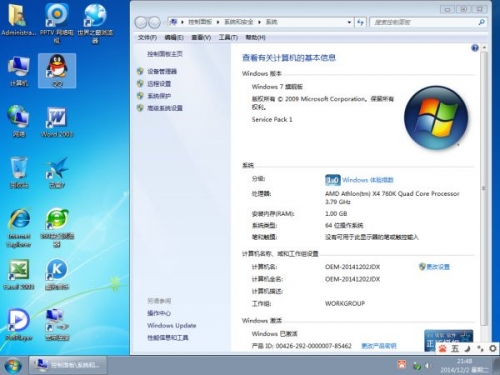The image size is (500, 375).
Task: Launch PotPlayer shortcut
Action: (x=19, y=325)
